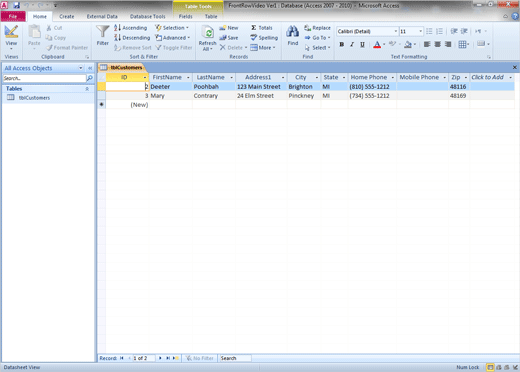Open the File tab
Screen dimensions: 520x372
[x=13, y=16]
